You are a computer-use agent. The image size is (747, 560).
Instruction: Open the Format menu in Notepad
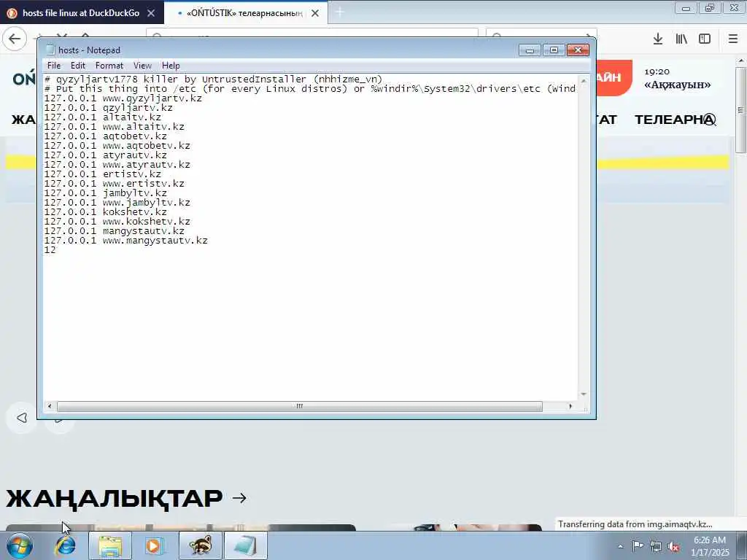point(109,66)
